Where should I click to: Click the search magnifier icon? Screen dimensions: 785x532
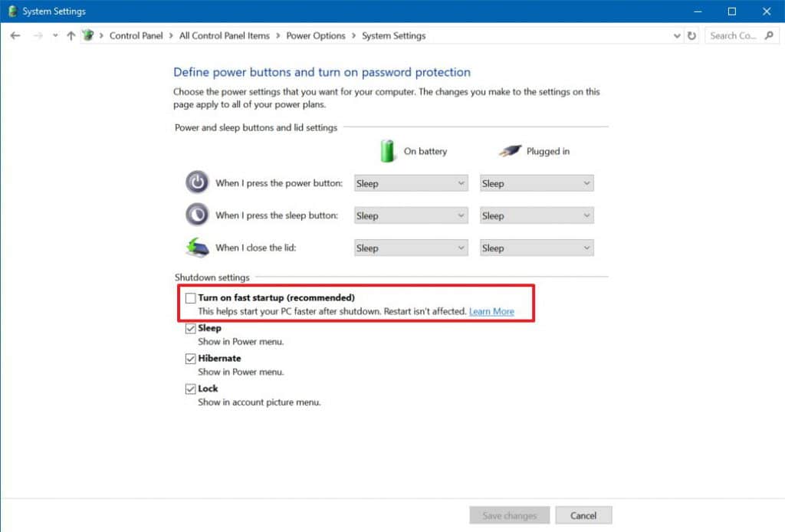[769, 36]
